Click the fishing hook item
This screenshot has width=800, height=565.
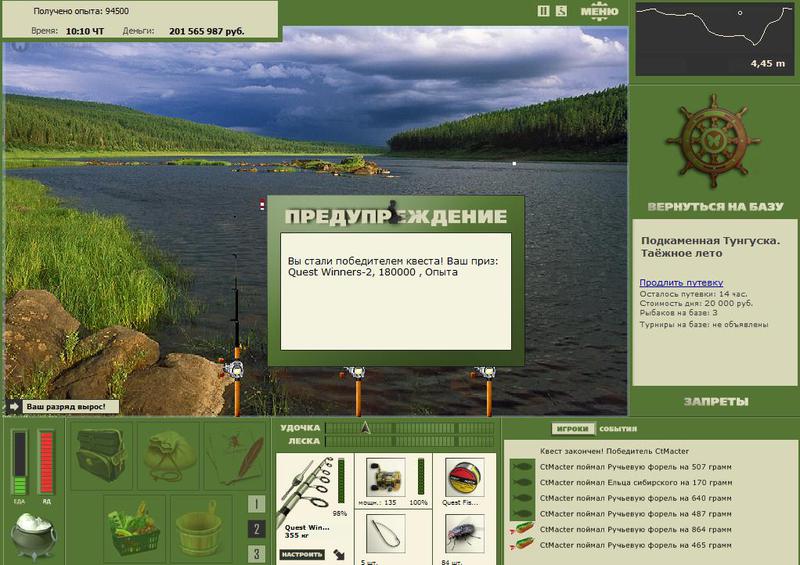[x=386, y=534]
